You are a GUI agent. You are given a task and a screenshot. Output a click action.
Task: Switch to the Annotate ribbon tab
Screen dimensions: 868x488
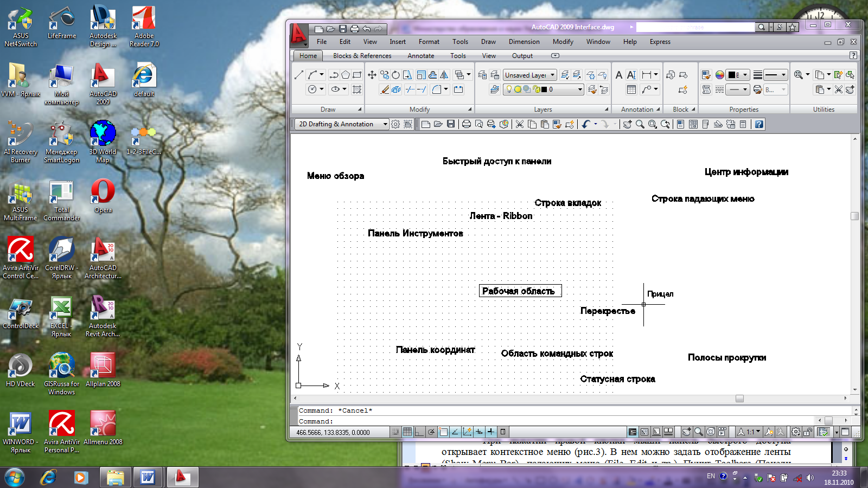pos(421,56)
